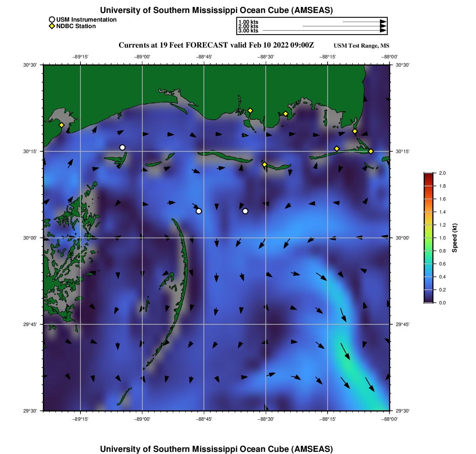Click the right axis label 29°30'
The width and height of the screenshot is (476, 454).
pos(402,411)
